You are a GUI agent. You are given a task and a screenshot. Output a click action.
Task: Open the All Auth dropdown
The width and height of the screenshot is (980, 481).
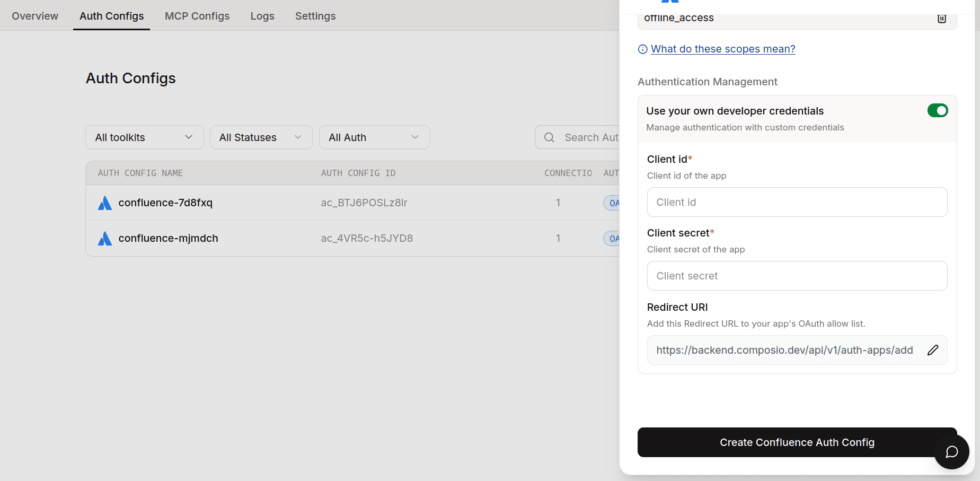374,137
